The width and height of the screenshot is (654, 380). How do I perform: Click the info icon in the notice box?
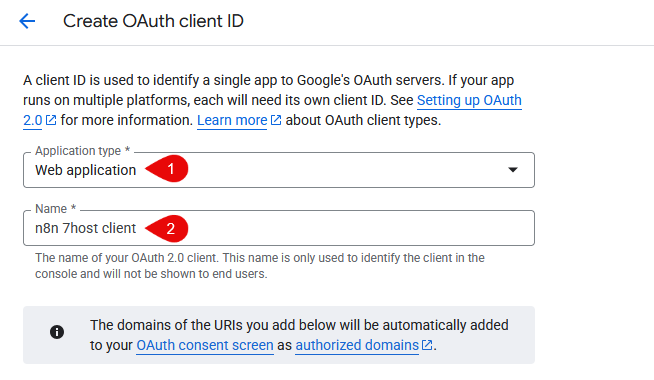57,332
